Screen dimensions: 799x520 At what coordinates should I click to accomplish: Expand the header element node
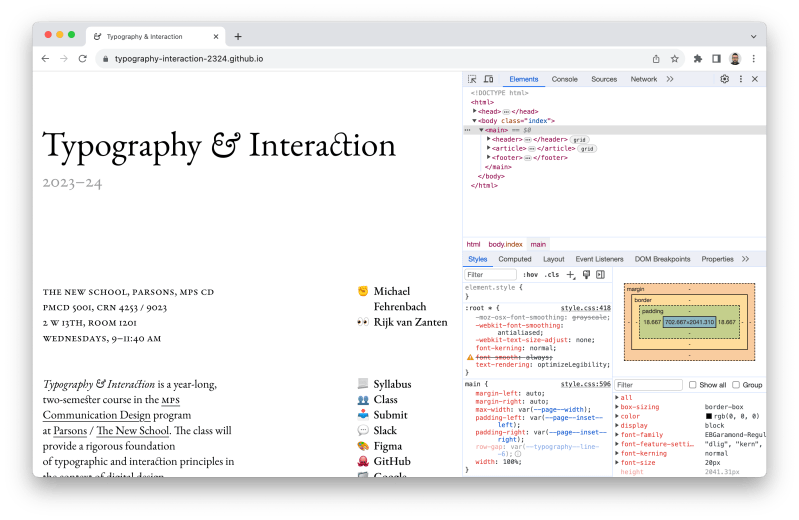[x=489, y=139]
